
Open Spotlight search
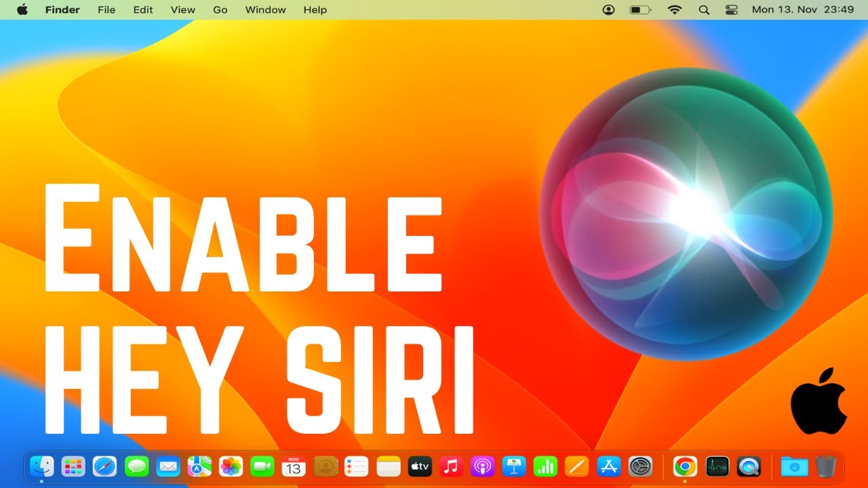point(704,9)
